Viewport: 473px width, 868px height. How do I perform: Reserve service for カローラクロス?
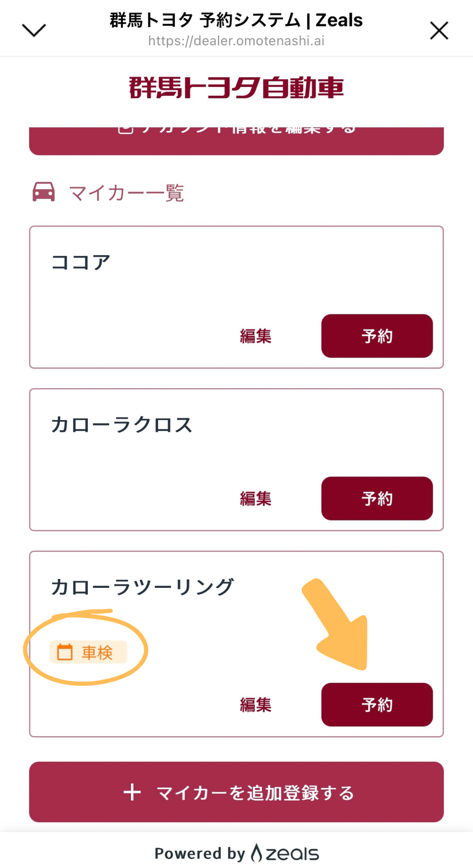coord(377,498)
